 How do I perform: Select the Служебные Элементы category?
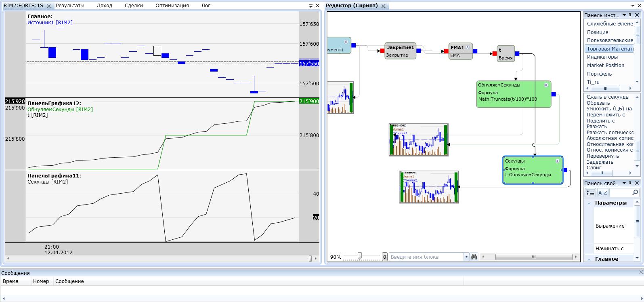(x=610, y=24)
